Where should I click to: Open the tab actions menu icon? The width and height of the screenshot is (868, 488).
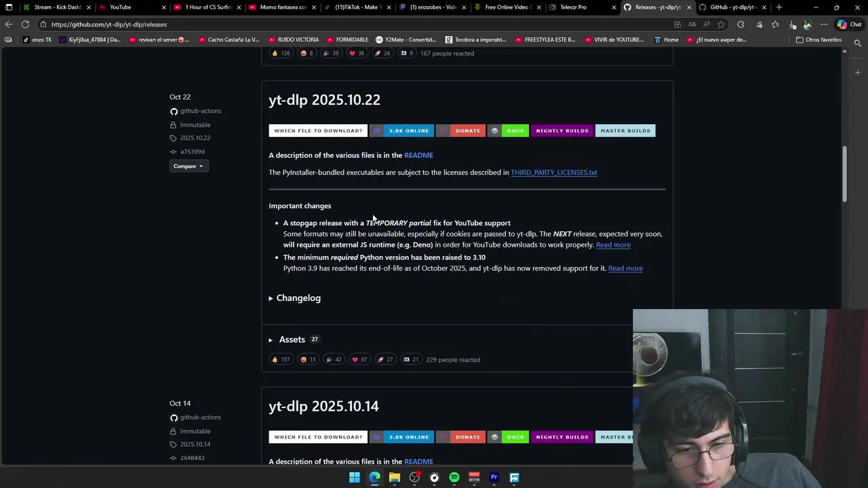9,7
